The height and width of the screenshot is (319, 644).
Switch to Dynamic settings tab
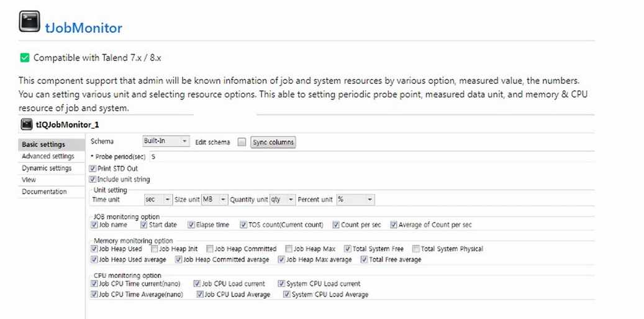tap(47, 168)
